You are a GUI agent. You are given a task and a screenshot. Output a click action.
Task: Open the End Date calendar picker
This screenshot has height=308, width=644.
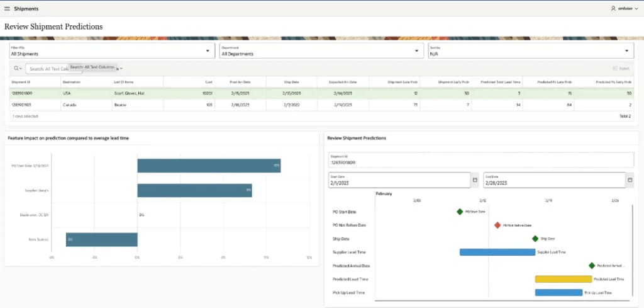(x=630, y=180)
